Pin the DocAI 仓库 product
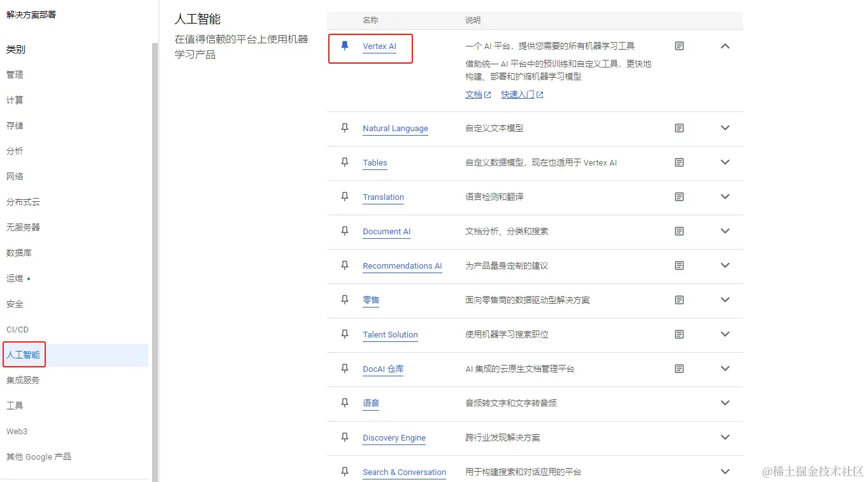The height and width of the screenshot is (482, 868). [x=345, y=369]
